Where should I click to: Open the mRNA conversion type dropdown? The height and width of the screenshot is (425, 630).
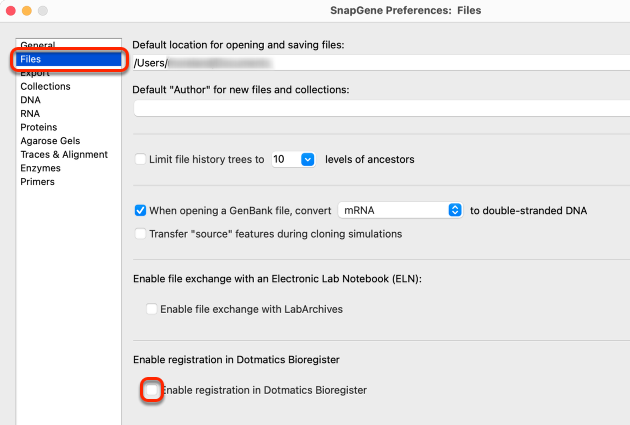click(400, 210)
